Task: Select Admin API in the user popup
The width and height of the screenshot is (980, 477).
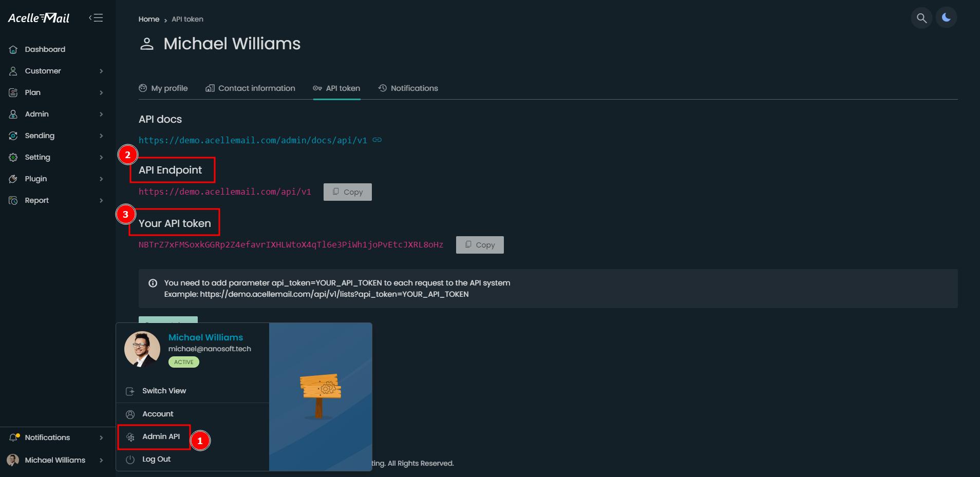Action: pyautogui.click(x=154, y=437)
